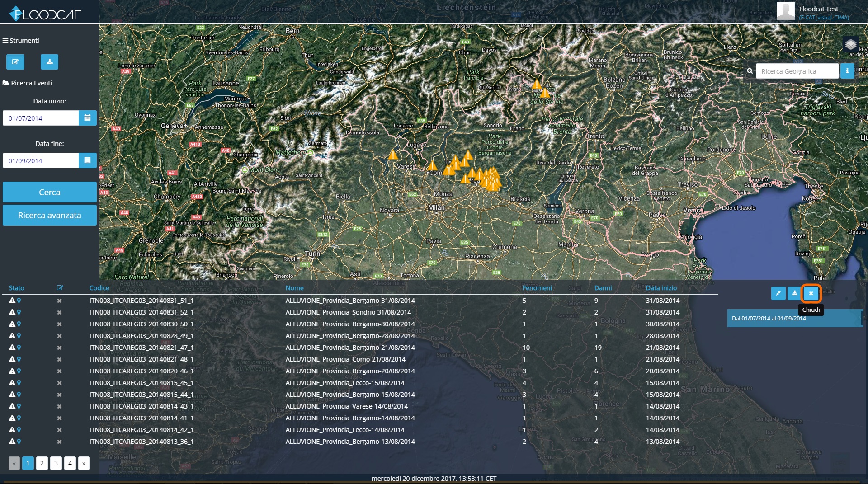
Task: Click name ALLUVIONE_Provincia_Lecco-14/08/2014
Action: click(345, 430)
